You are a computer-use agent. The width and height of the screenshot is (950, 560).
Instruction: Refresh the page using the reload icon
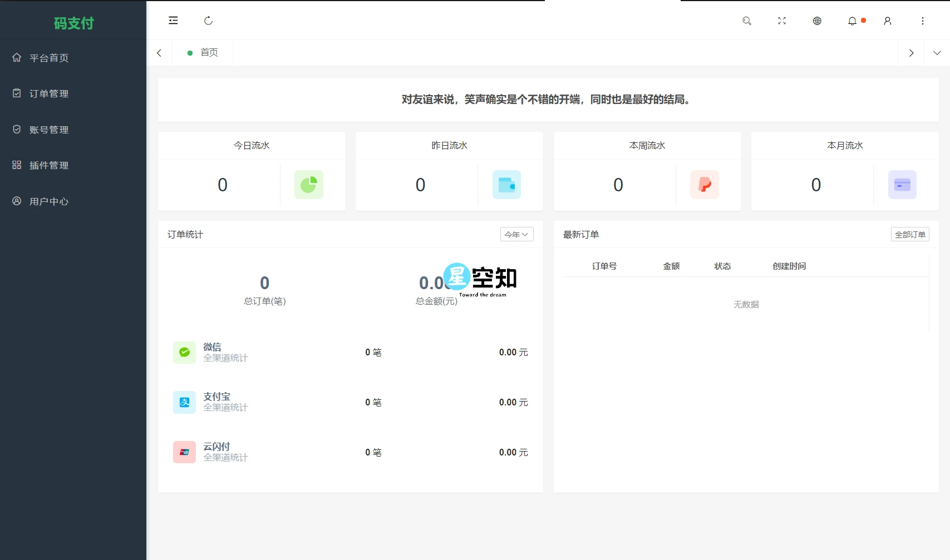(x=208, y=21)
